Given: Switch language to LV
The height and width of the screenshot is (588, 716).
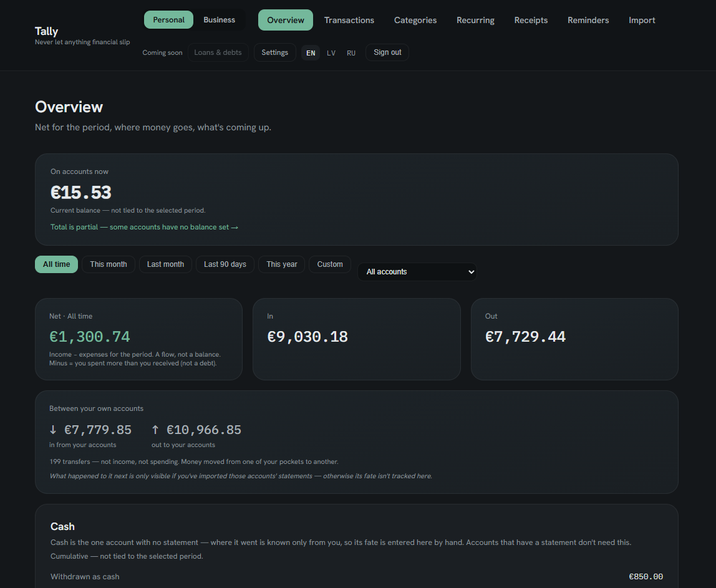Looking at the screenshot, I should (x=331, y=53).
